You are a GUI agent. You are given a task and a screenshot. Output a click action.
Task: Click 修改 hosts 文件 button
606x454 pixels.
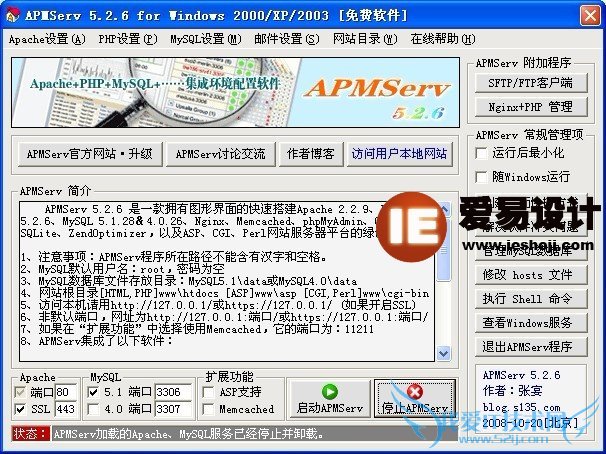(531, 275)
